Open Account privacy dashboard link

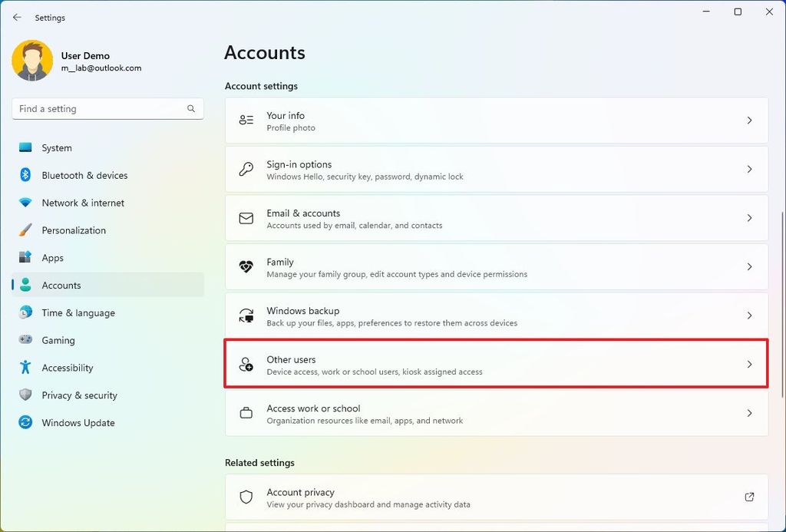pyautogui.click(x=750, y=497)
